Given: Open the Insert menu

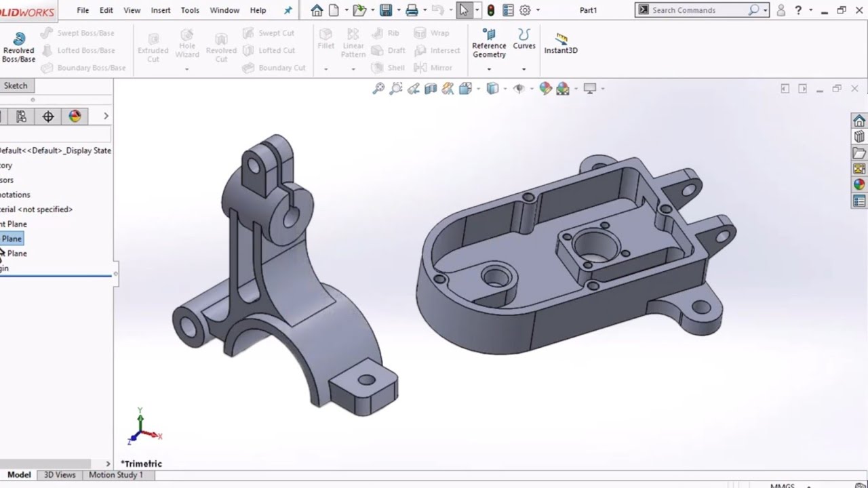Looking at the screenshot, I should [161, 10].
